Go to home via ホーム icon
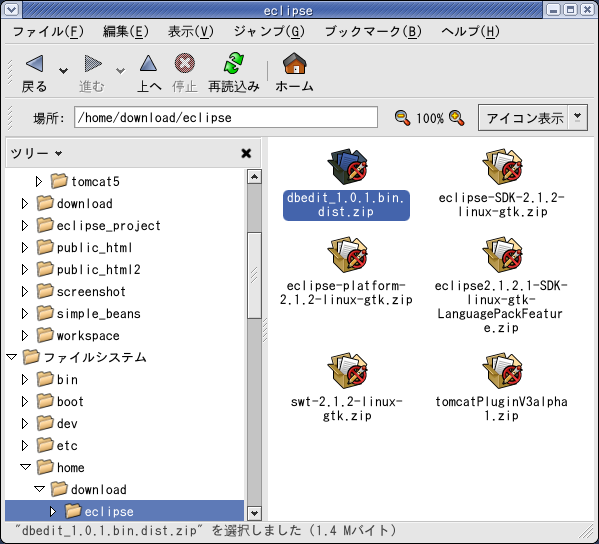 tap(295, 63)
